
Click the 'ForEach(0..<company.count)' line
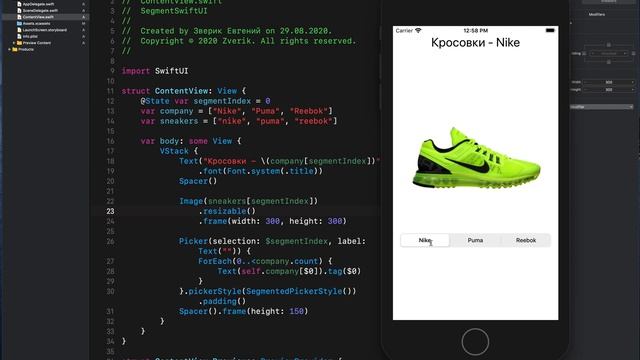[x=265, y=261]
